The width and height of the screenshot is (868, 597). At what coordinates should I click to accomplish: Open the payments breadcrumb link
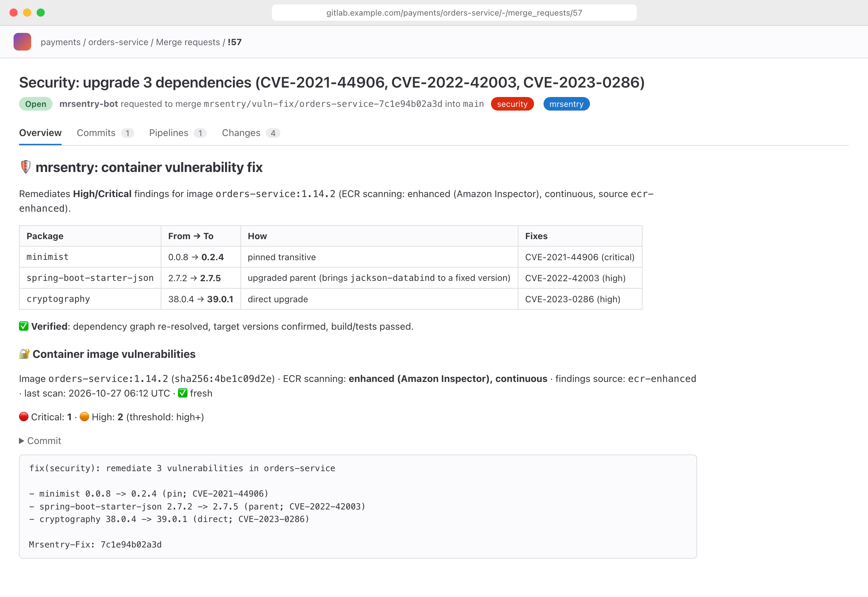pyautogui.click(x=61, y=42)
